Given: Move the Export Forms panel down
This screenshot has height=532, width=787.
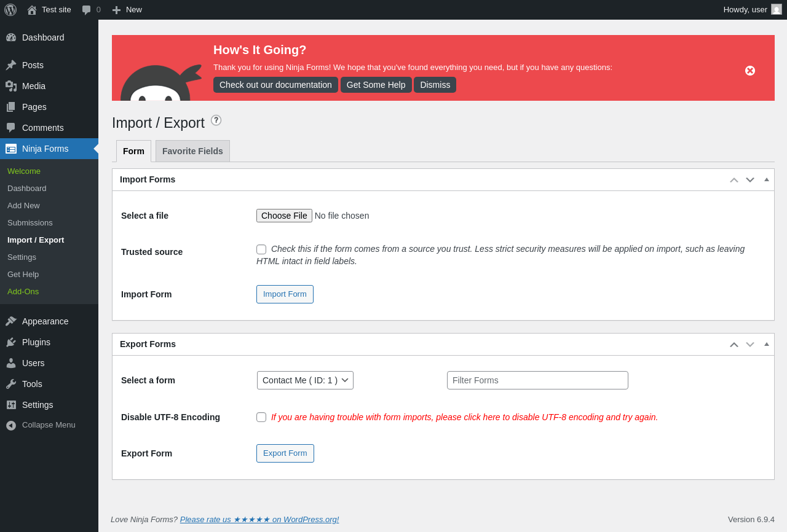Looking at the screenshot, I should click(750, 345).
